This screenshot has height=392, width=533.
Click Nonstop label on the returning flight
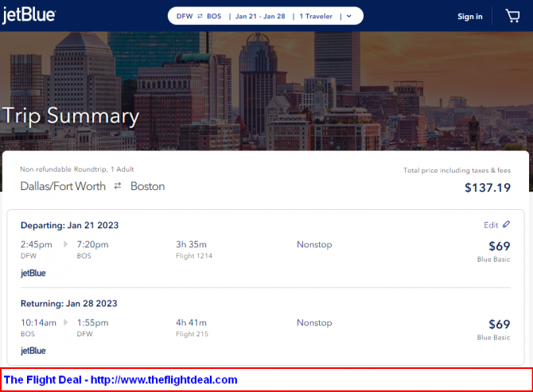314,323
